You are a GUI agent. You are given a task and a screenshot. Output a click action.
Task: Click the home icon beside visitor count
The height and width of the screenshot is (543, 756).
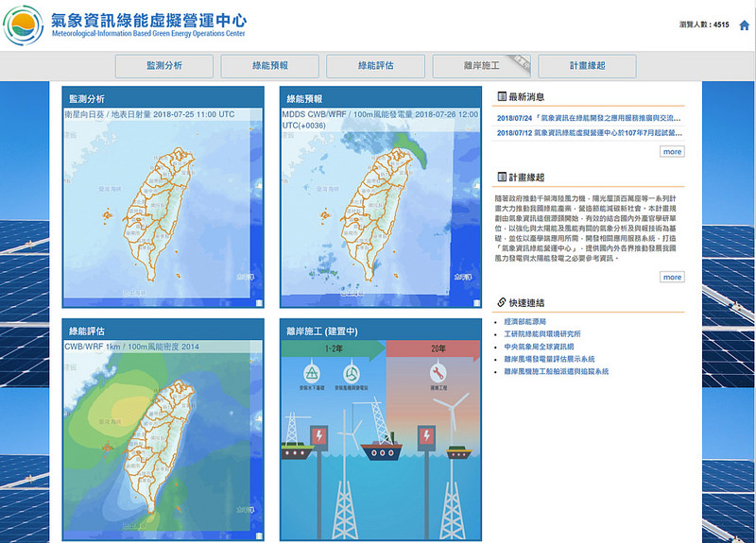click(x=744, y=25)
